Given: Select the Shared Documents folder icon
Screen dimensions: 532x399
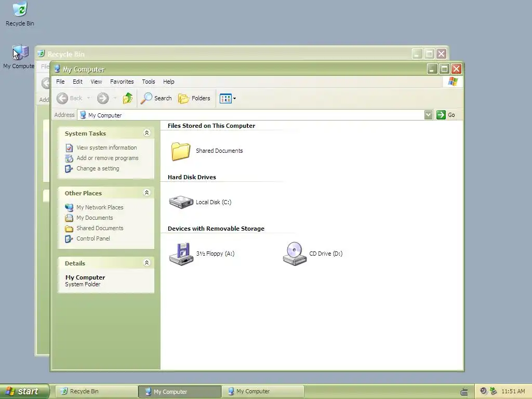Looking at the screenshot, I should 180,151.
